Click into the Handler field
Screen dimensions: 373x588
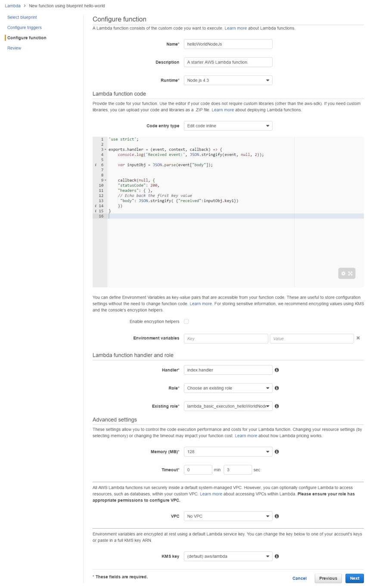tap(228, 370)
